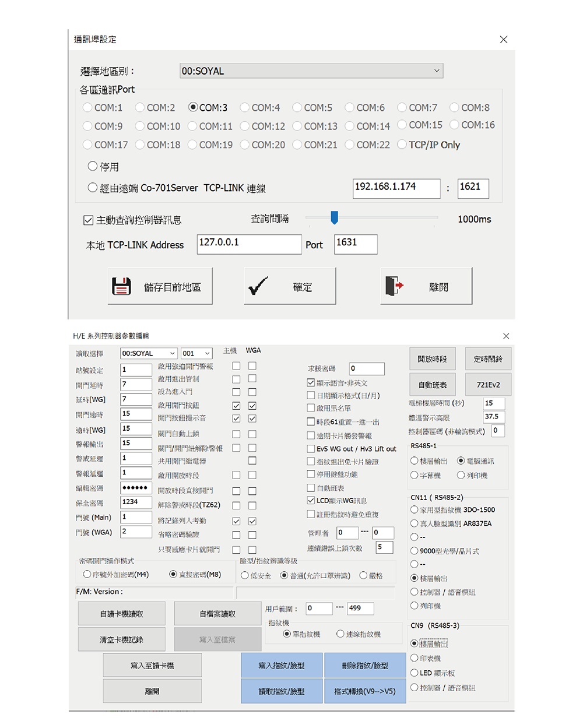The image size is (583, 728).
Task: Click the floppy disk save icon
Action: click(121, 286)
